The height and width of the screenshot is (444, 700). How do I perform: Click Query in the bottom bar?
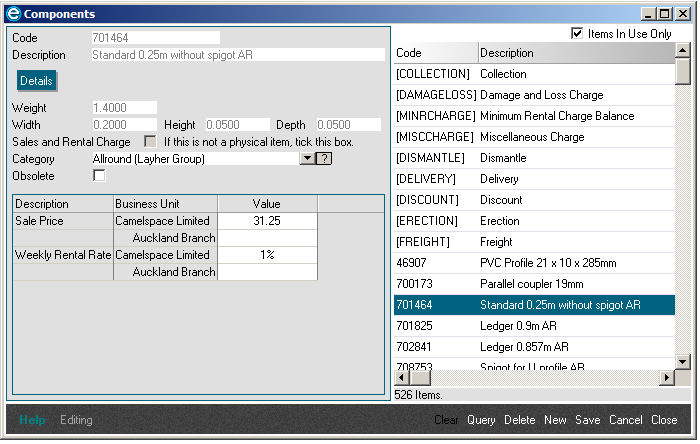click(481, 420)
